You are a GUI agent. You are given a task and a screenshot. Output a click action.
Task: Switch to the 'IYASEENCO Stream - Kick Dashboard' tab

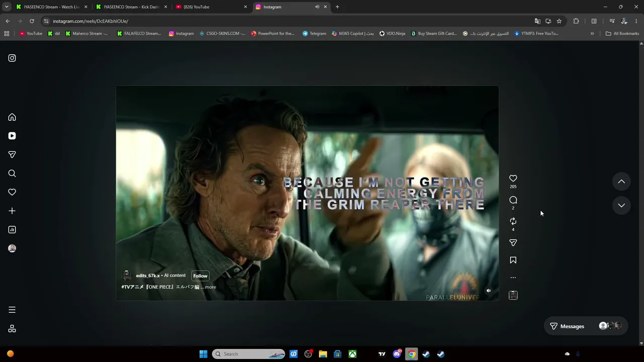click(x=131, y=7)
